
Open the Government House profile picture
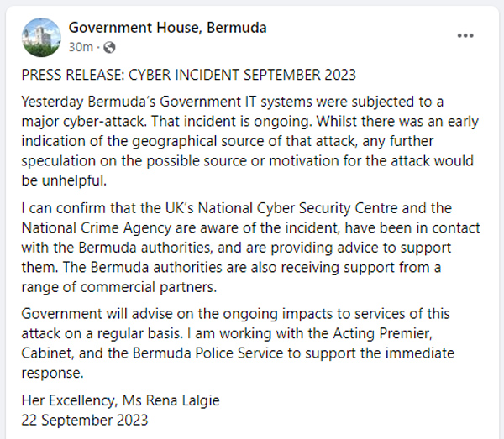click(40, 37)
